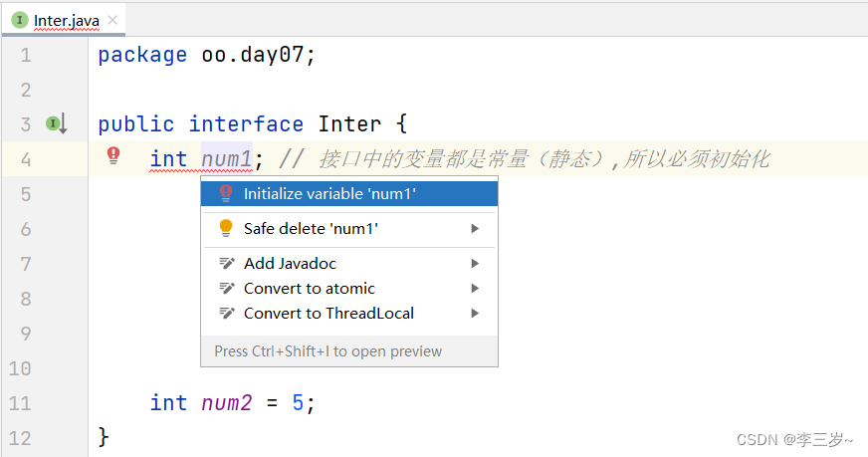
Task: Click the implemented interface gutter icon
Action: coord(57,124)
